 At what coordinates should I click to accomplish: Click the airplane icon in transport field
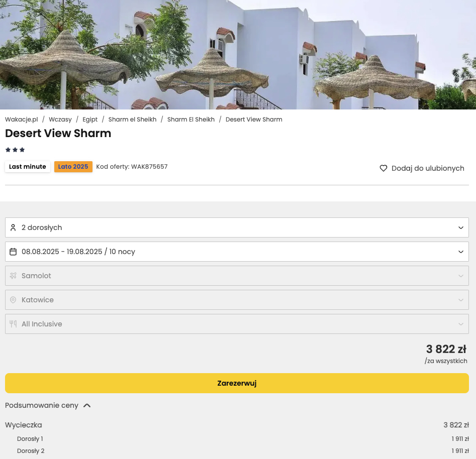point(13,276)
